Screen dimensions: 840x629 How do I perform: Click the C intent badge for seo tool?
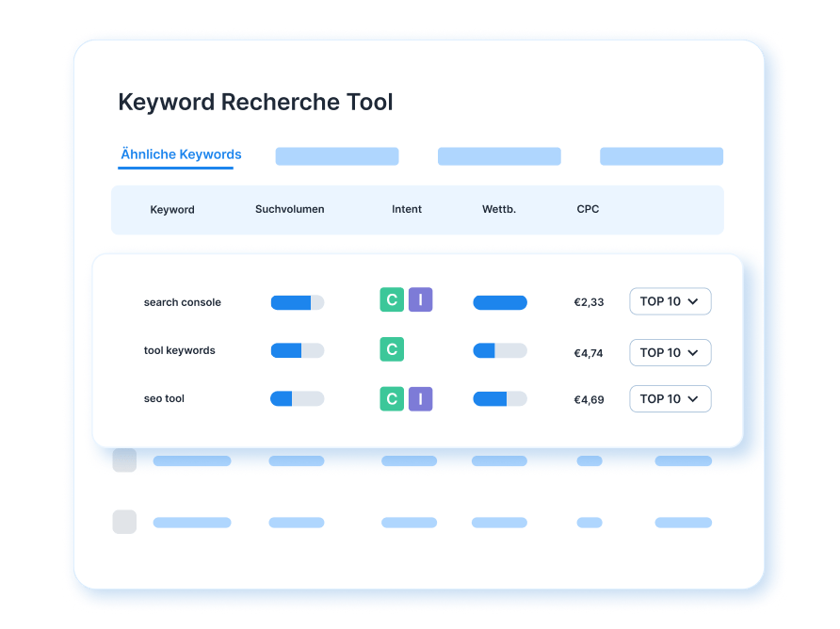[x=392, y=398]
